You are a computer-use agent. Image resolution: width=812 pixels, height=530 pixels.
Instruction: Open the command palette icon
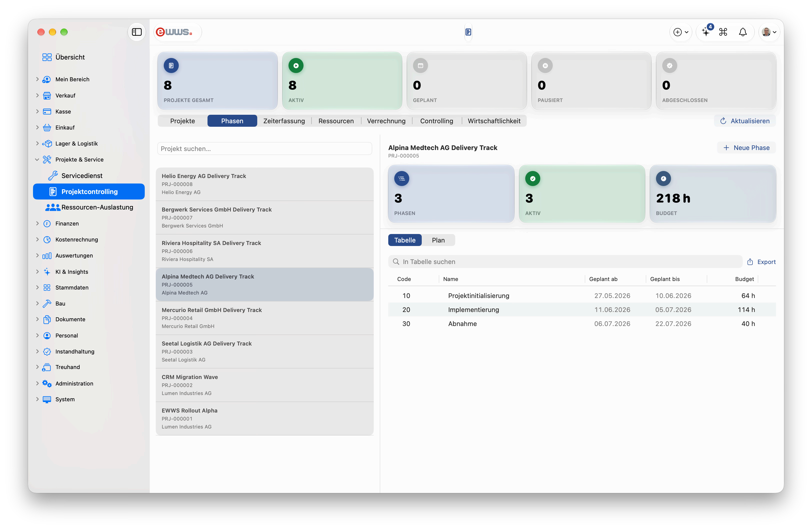(x=723, y=32)
